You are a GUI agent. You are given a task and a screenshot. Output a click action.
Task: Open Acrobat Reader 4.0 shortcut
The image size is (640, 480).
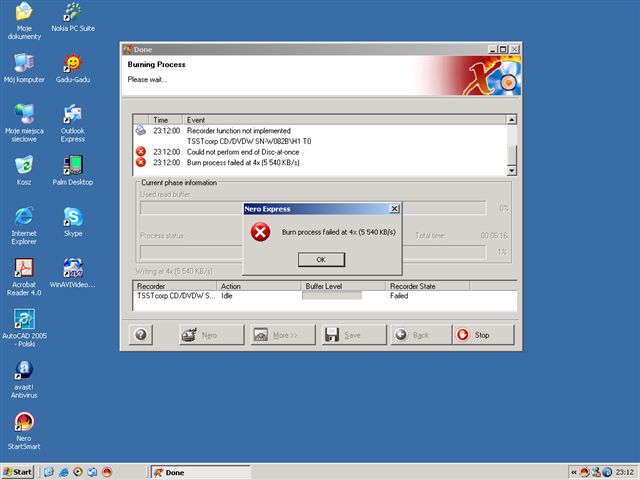pos(24,277)
